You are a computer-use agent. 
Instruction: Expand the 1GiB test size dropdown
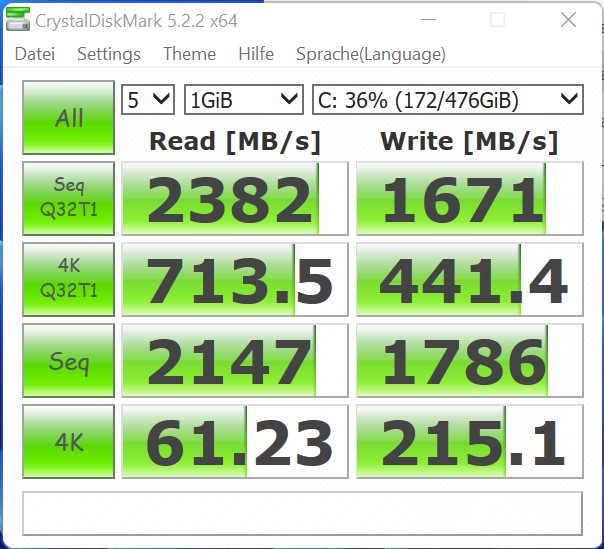244,100
